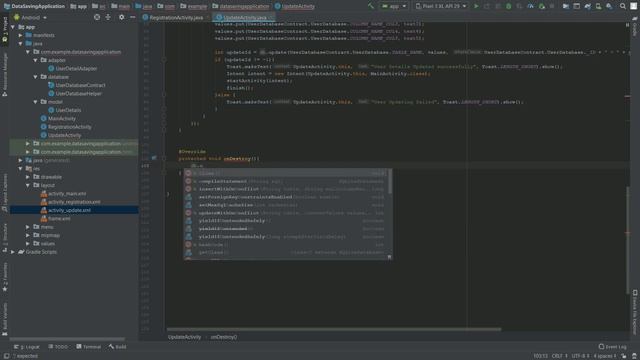Hide the project panel with minus icon
The height and width of the screenshot is (360, 640).
[x=133, y=17]
